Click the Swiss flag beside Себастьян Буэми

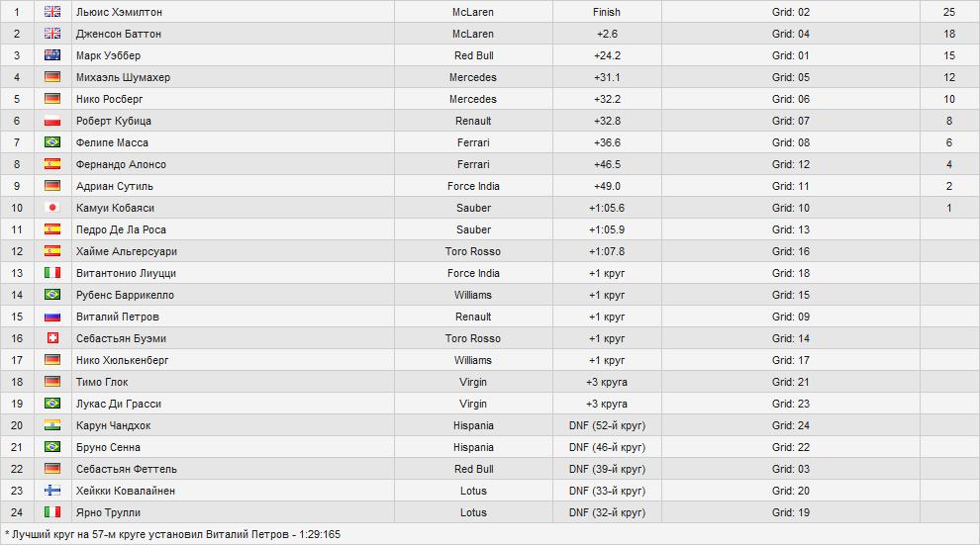52,338
